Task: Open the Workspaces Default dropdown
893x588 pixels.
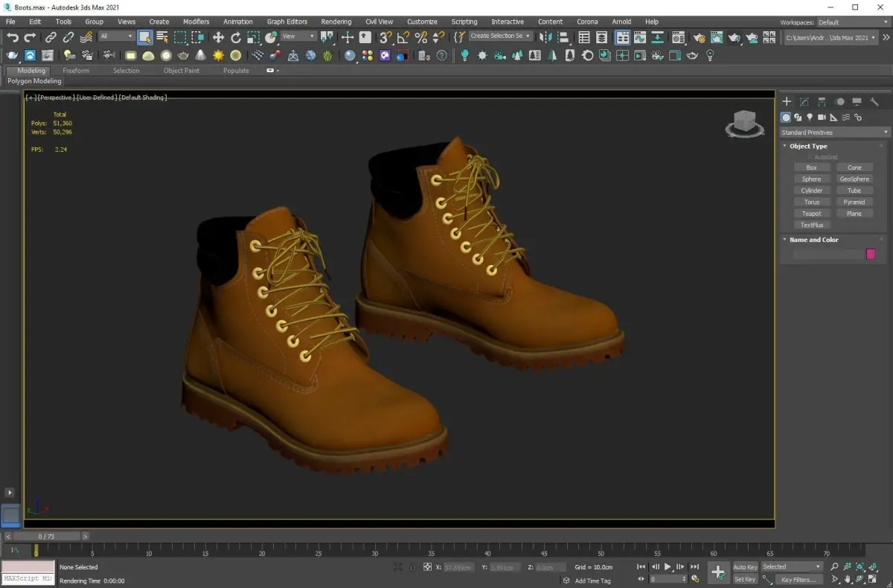Action: 848,22
